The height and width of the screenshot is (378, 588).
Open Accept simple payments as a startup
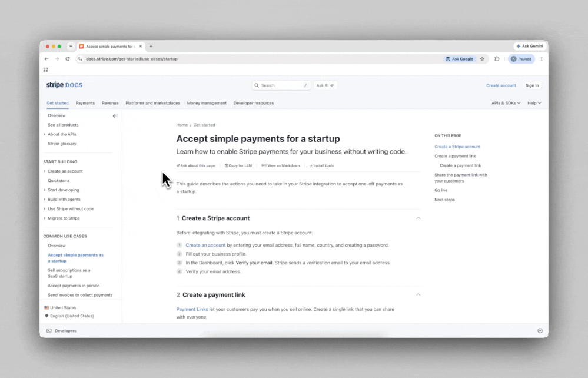pyautogui.click(x=75, y=258)
